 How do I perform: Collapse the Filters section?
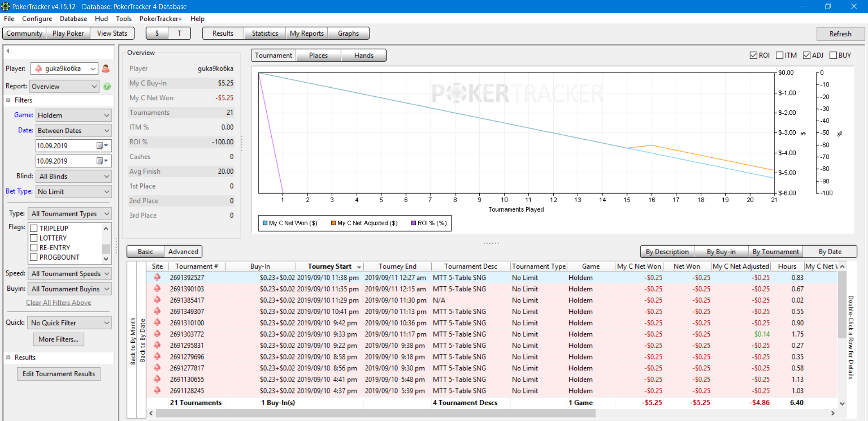click(x=8, y=100)
